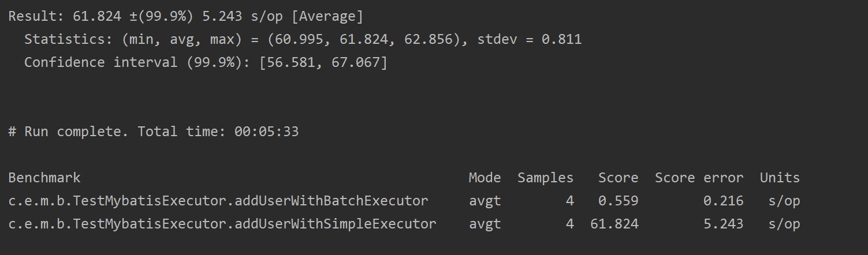868x255 pixels.
Task: Click the Statistics line stdev value 0.811
Action: tap(561, 40)
